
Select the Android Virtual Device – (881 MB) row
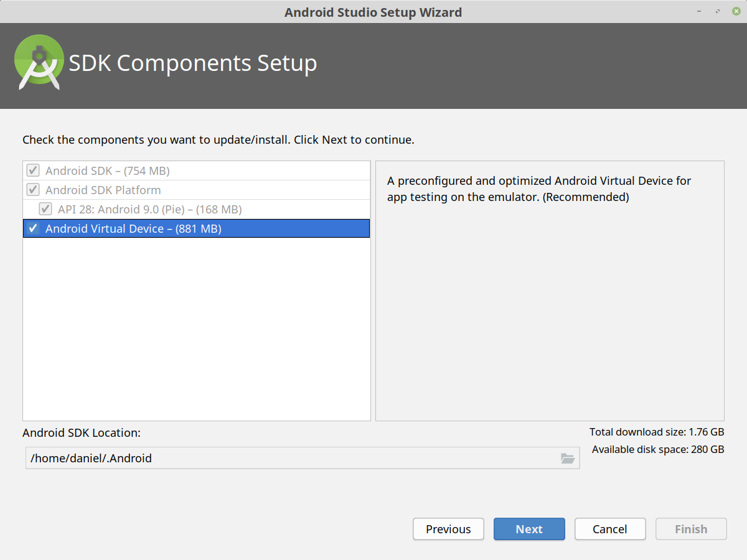point(197,228)
